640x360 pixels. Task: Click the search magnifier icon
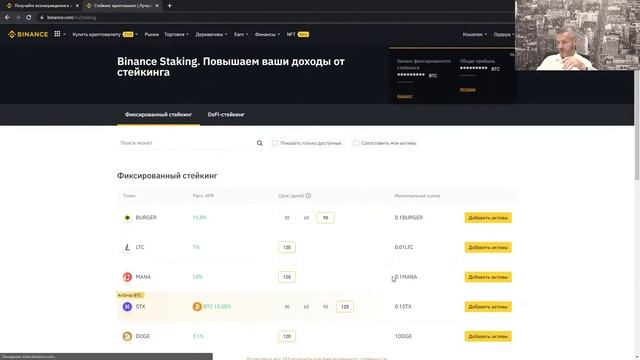pos(260,143)
